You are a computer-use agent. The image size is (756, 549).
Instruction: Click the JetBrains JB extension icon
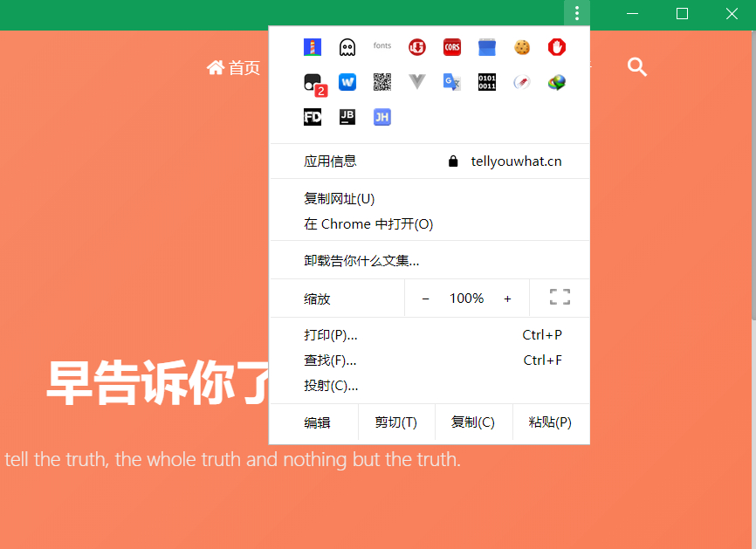coord(347,117)
